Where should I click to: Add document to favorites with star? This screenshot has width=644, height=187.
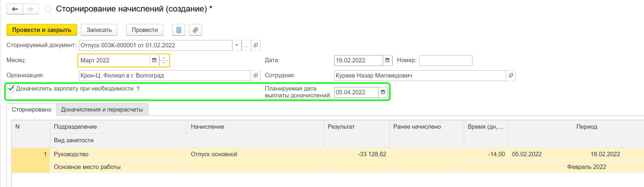pyautogui.click(x=48, y=9)
